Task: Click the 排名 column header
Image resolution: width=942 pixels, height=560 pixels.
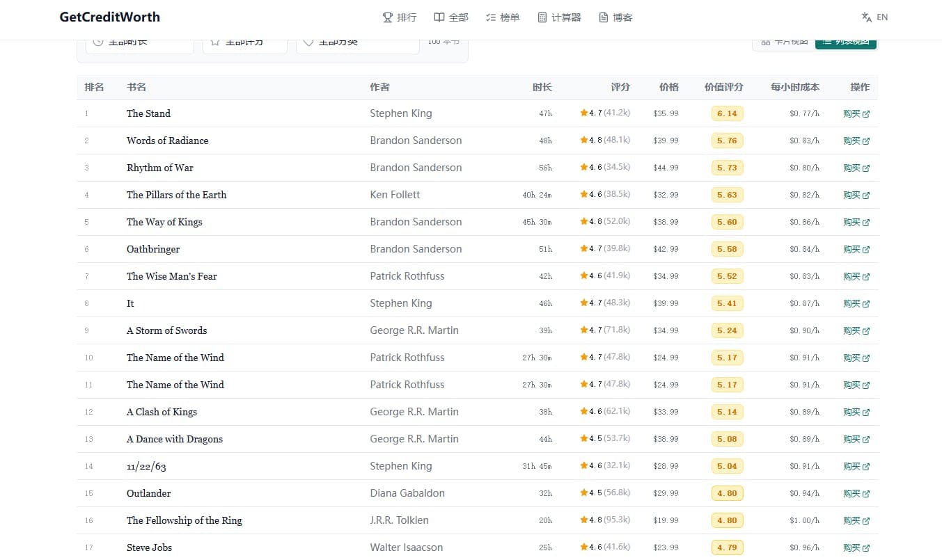Action: click(94, 87)
